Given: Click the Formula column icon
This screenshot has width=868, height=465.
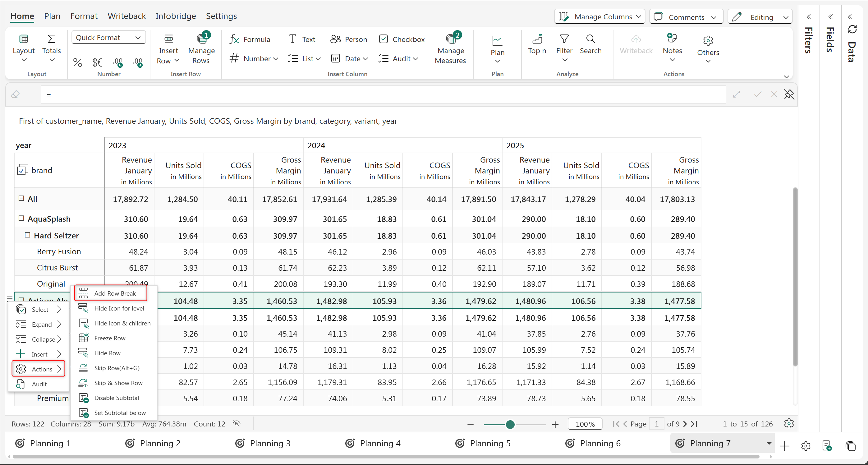Looking at the screenshot, I should [x=235, y=39].
